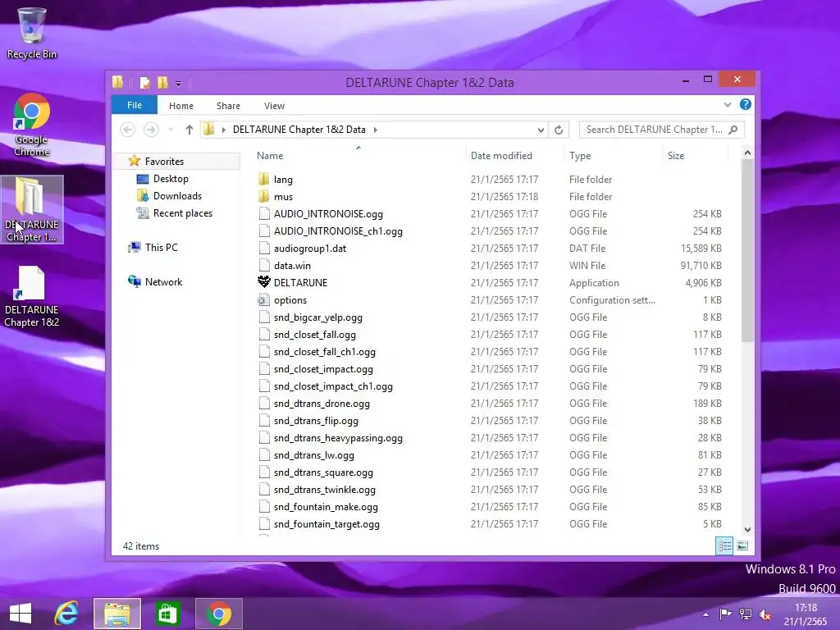The height and width of the screenshot is (630, 840).
Task: Switch to Details view via status bar icon
Action: tap(724, 546)
